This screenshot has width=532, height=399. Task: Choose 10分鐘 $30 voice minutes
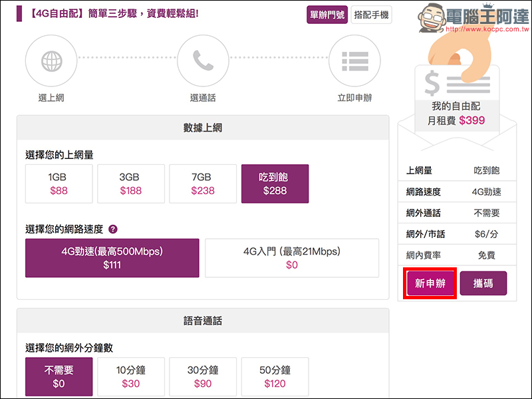click(131, 377)
